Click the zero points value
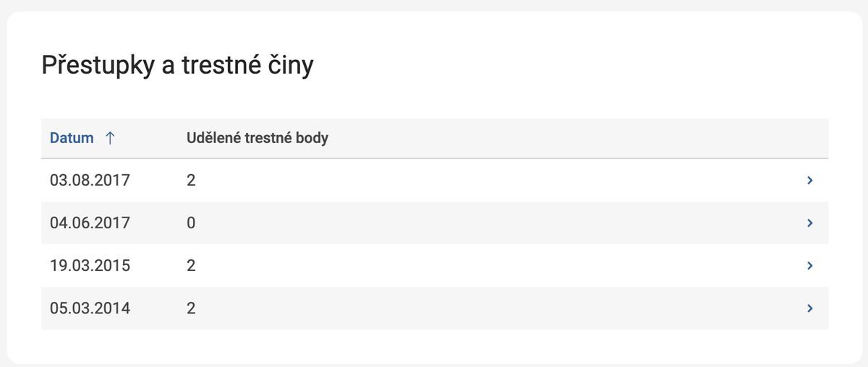This screenshot has width=868, height=367. 191,223
